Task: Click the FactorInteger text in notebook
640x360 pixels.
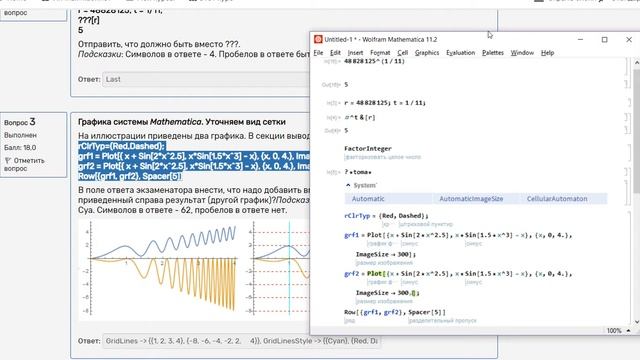Action: click(x=367, y=149)
